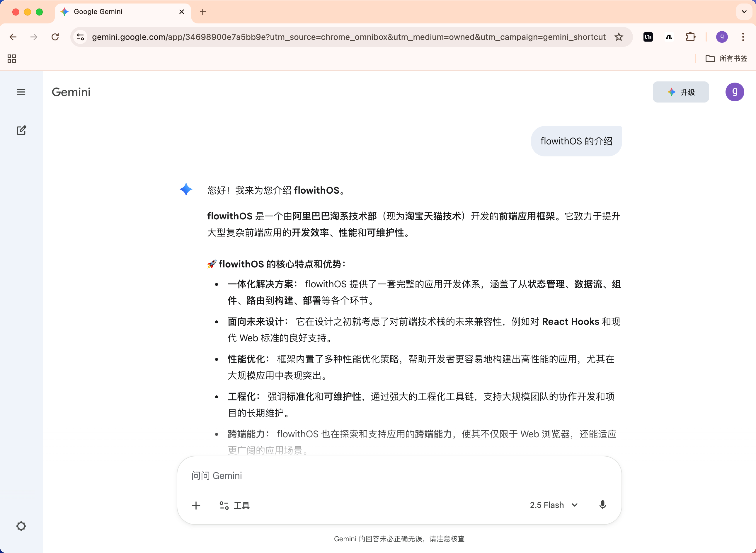Expand the 2.5 Flash model selector

coord(554,505)
